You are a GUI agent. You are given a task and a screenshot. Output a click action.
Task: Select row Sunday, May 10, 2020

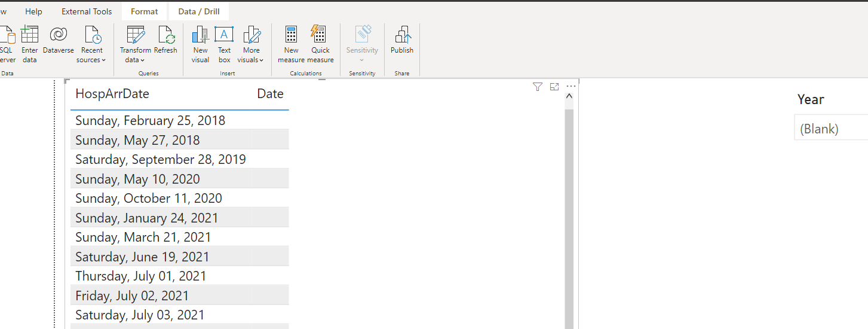180,179
